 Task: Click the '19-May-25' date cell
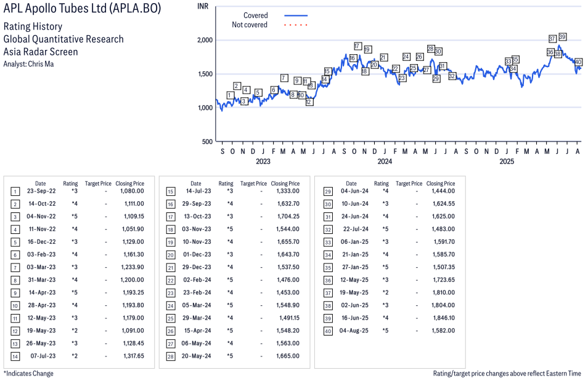coord(354,292)
